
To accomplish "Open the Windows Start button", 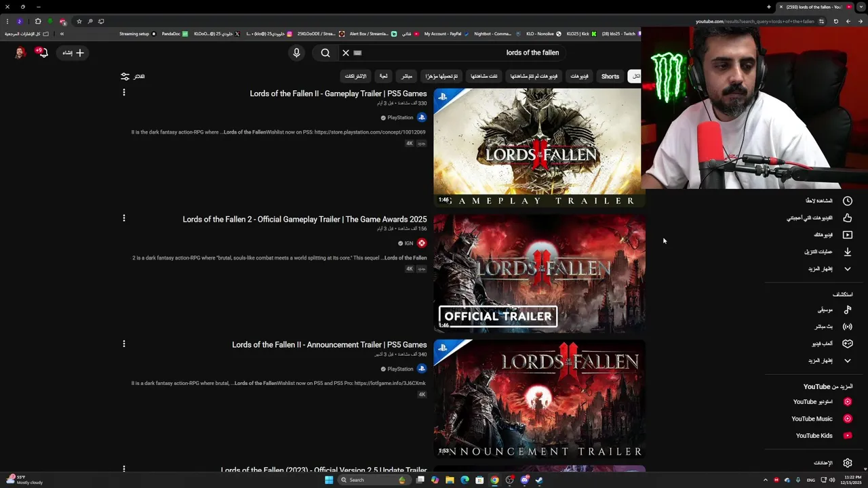I will click(329, 480).
